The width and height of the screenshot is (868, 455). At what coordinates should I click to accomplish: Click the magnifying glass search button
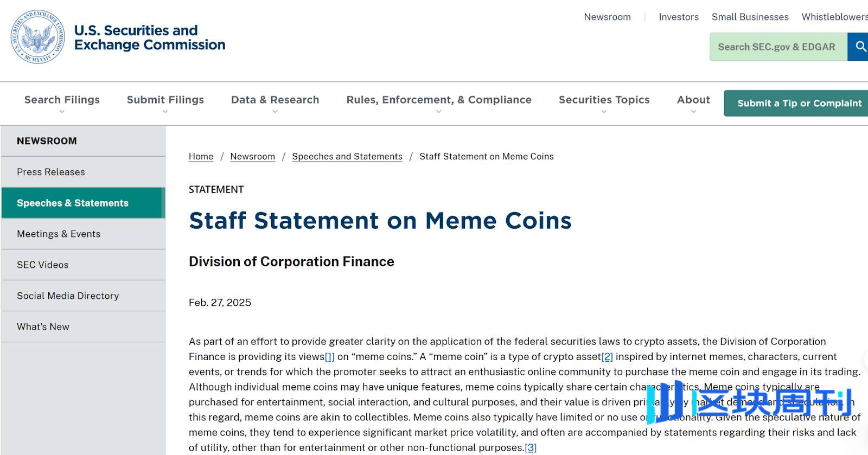click(859, 47)
